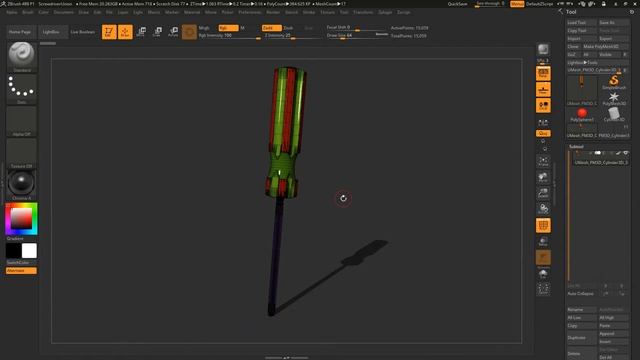Collapse the Subtool section header
The image size is (640, 360).
[x=576, y=147]
